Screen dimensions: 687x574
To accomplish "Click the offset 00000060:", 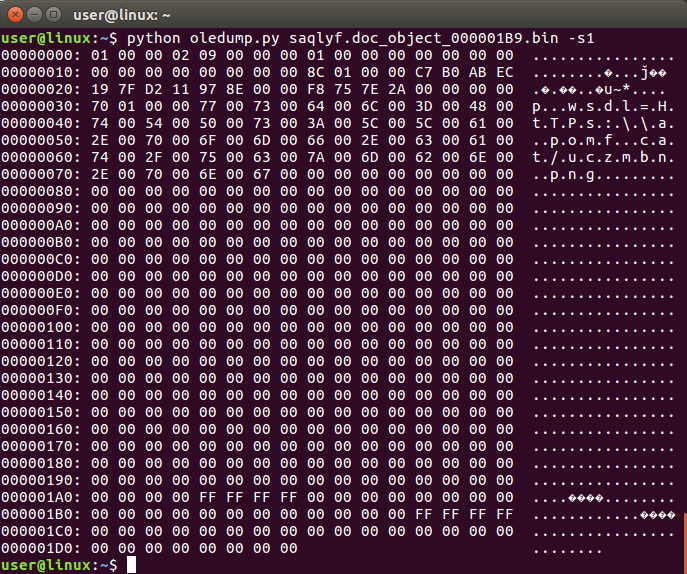I will pos(41,158).
